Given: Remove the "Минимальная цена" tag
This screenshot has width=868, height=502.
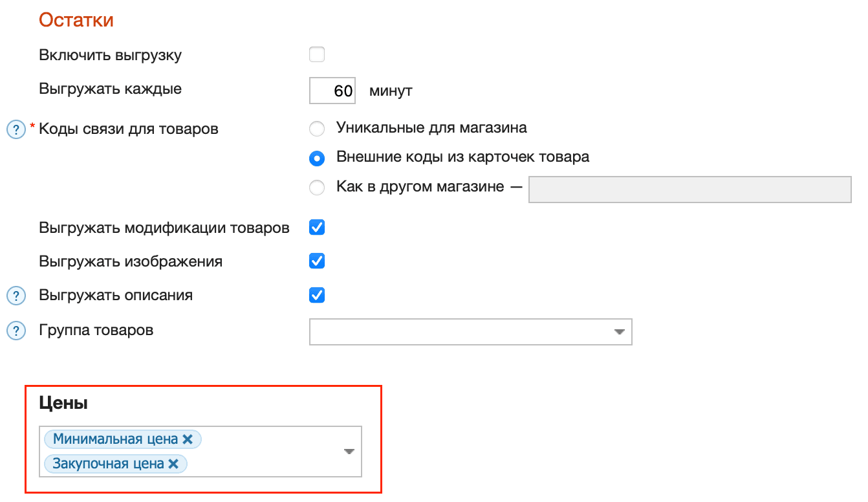Looking at the screenshot, I should point(188,439).
